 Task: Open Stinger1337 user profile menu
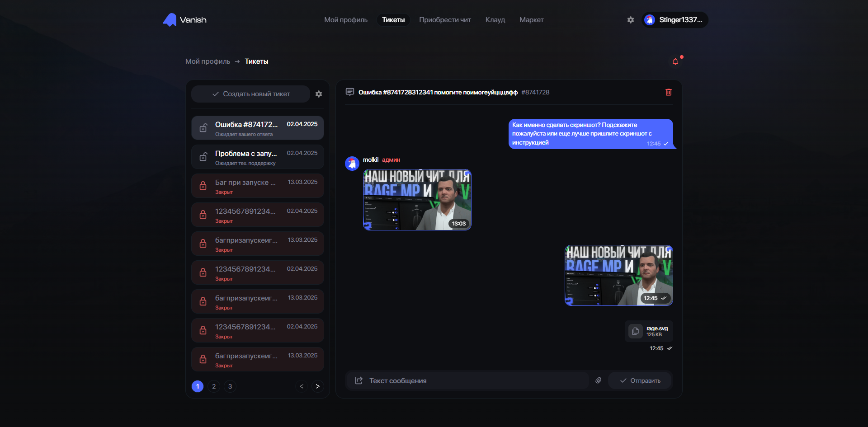click(x=675, y=20)
